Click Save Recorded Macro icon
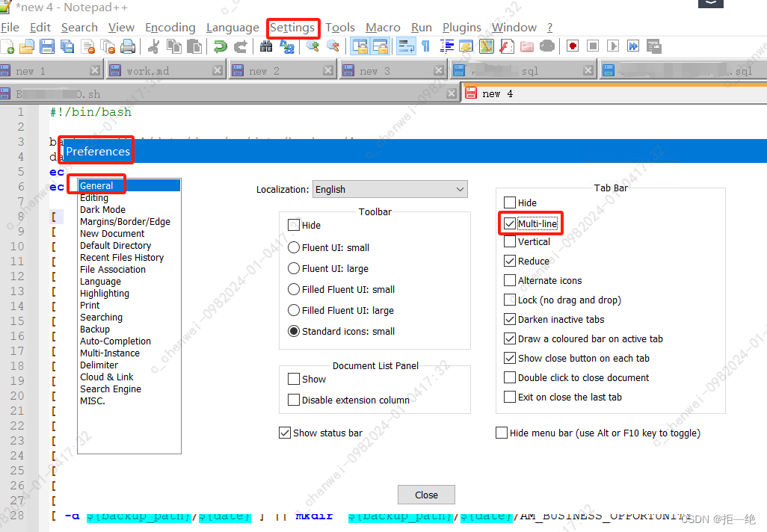This screenshot has width=767, height=532. pyautogui.click(x=653, y=46)
